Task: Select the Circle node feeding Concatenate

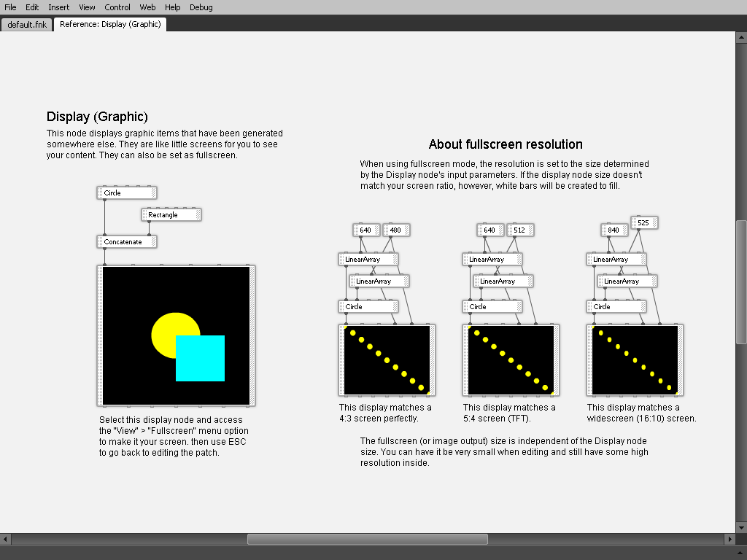Action: 127,192
